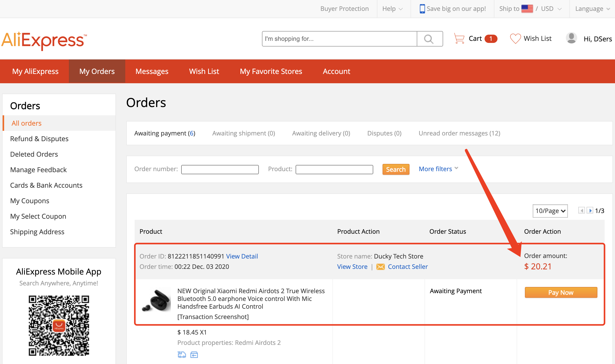Click the Contact Seller link
Viewport: 615px width, 364px height.
(408, 267)
